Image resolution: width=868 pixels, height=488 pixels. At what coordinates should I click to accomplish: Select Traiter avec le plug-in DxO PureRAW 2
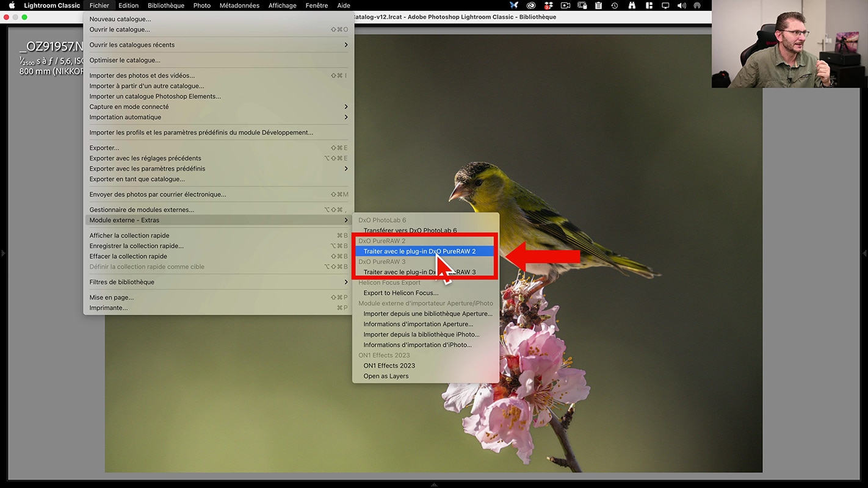[x=425, y=251]
